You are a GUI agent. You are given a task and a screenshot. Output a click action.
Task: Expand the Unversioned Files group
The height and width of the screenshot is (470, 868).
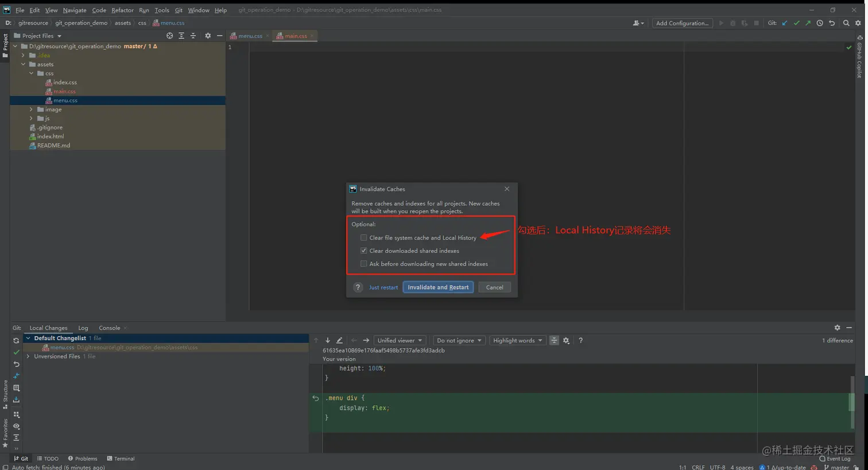coord(28,356)
